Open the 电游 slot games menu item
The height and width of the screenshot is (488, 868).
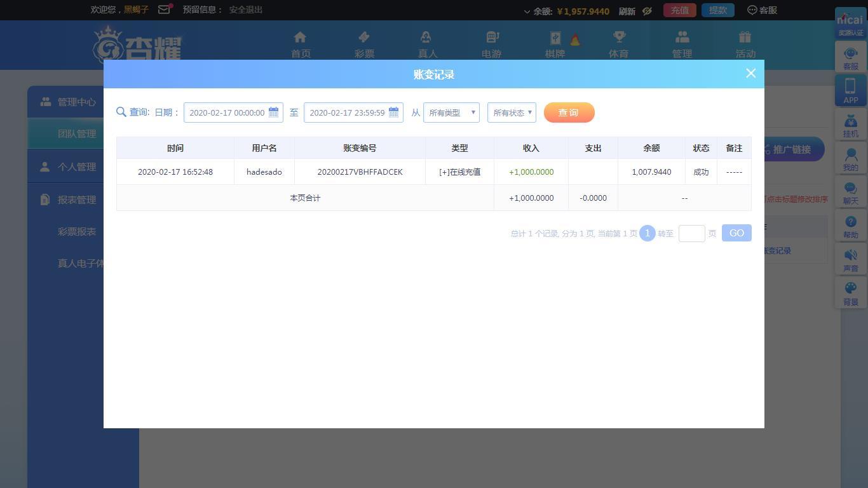[x=491, y=45]
